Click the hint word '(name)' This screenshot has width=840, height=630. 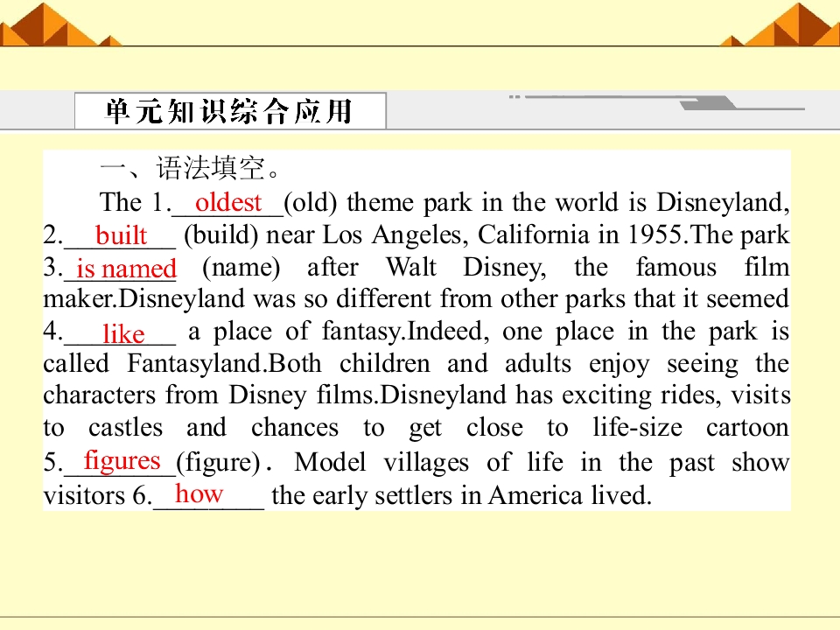[241, 268]
